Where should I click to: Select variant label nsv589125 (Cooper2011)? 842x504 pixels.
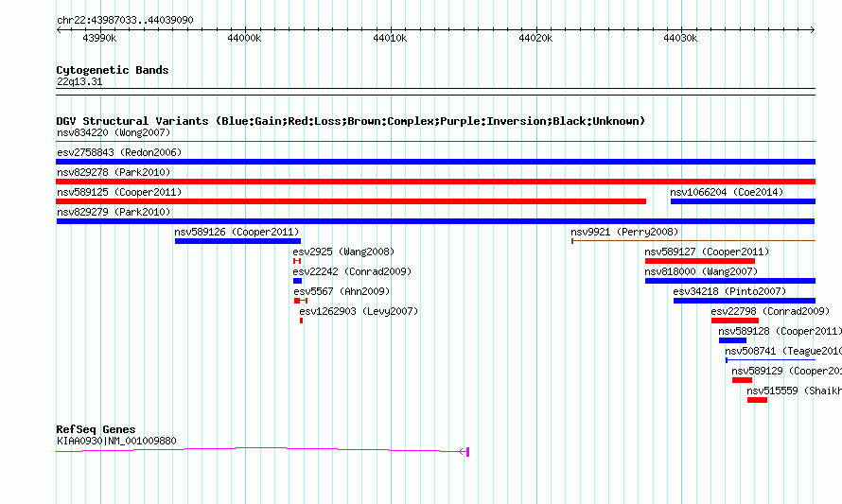tap(119, 192)
